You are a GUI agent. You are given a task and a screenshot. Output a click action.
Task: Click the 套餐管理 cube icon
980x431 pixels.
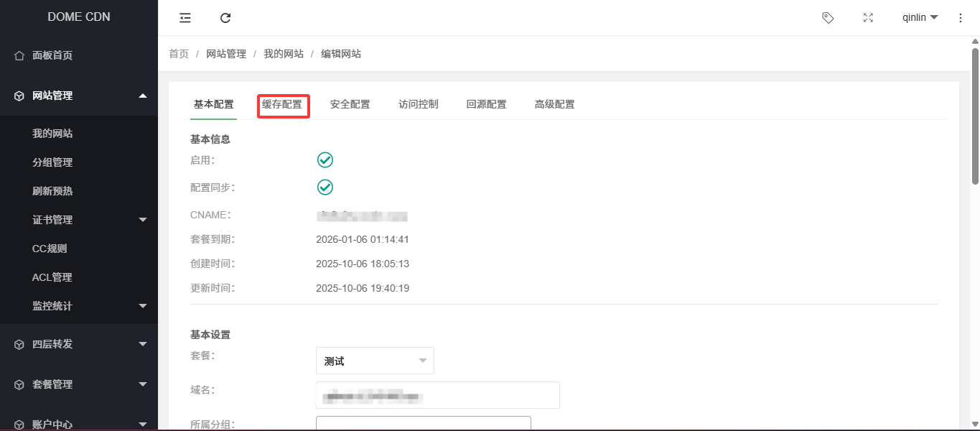tap(19, 385)
